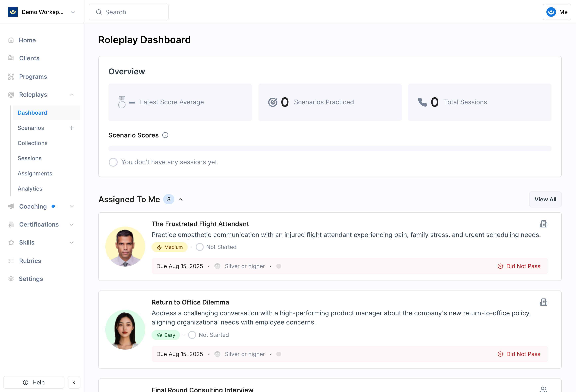Click the empty circle beside no sessions message
Screen dimensions: 576x392
click(x=113, y=162)
